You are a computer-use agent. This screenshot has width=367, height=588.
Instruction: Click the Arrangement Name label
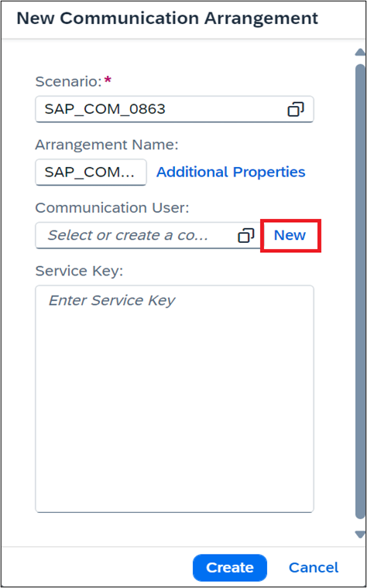pyautogui.click(x=107, y=145)
